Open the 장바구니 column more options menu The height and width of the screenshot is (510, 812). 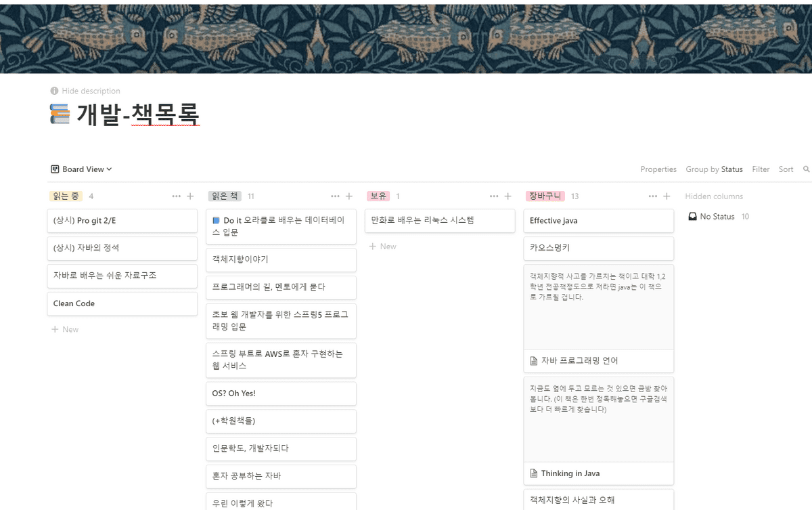[652, 195]
